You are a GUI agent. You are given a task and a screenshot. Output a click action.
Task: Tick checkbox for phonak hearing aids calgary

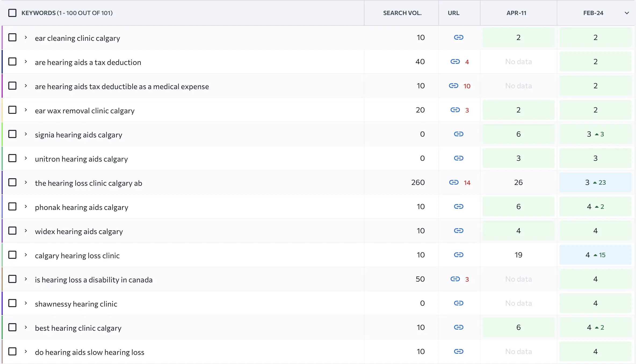[x=12, y=206]
